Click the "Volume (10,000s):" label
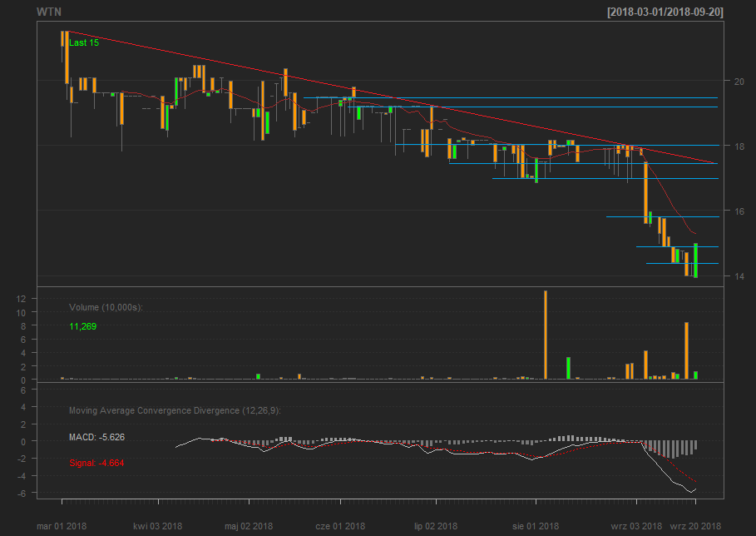This screenshot has width=756, height=536. (x=106, y=307)
